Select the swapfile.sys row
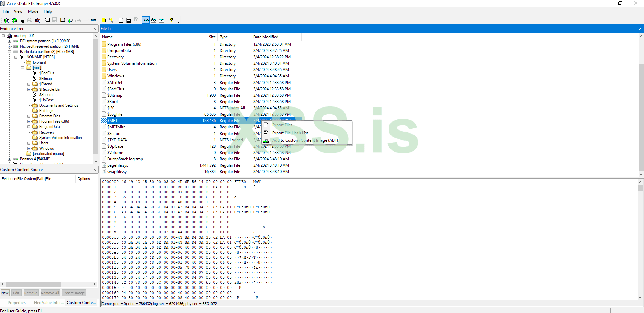Screen dimensions: 644x313 tap(201, 172)
